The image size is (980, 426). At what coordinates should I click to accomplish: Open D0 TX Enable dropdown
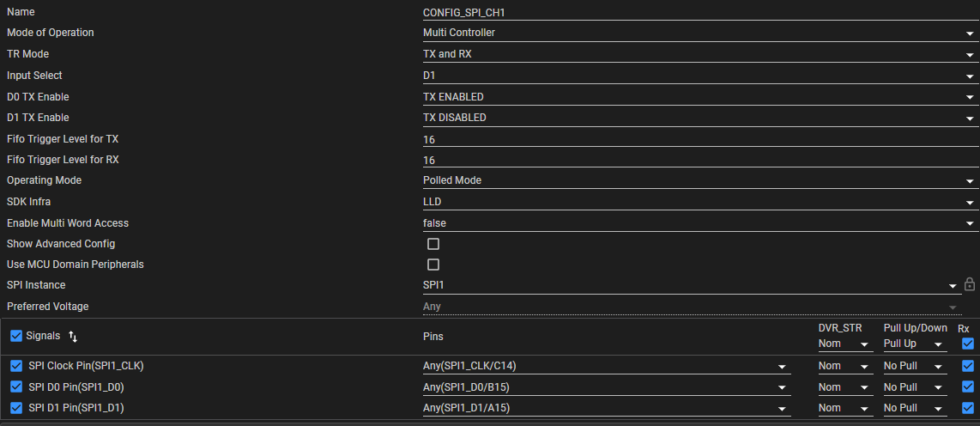point(700,97)
